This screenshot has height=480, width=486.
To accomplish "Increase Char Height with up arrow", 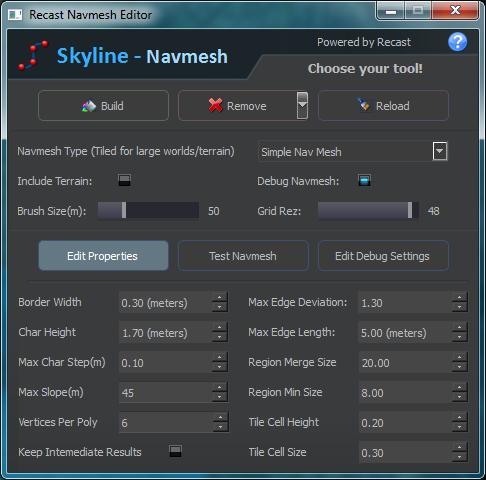I will [220, 327].
